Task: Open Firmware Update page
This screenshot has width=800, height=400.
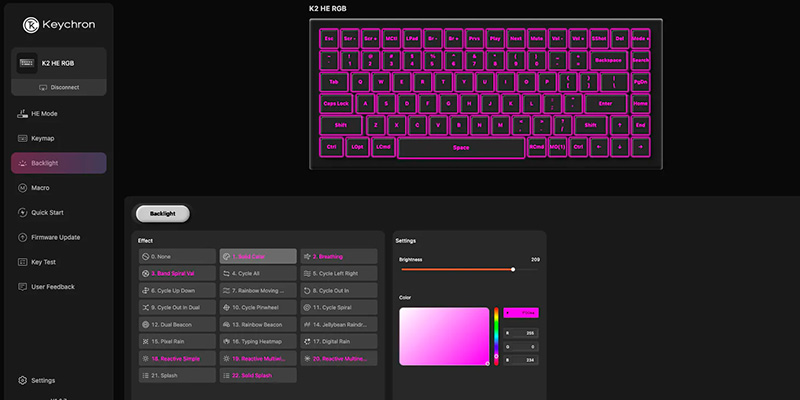Action: tap(59, 237)
